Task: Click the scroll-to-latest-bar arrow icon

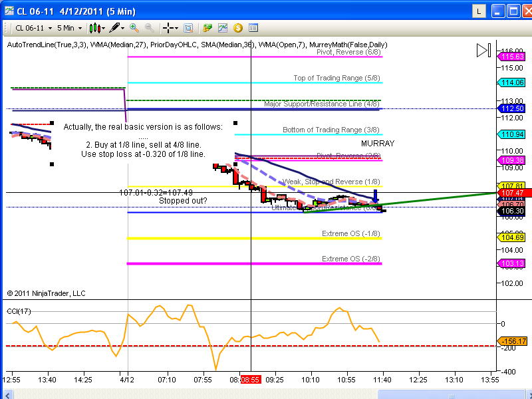Action: [x=484, y=51]
